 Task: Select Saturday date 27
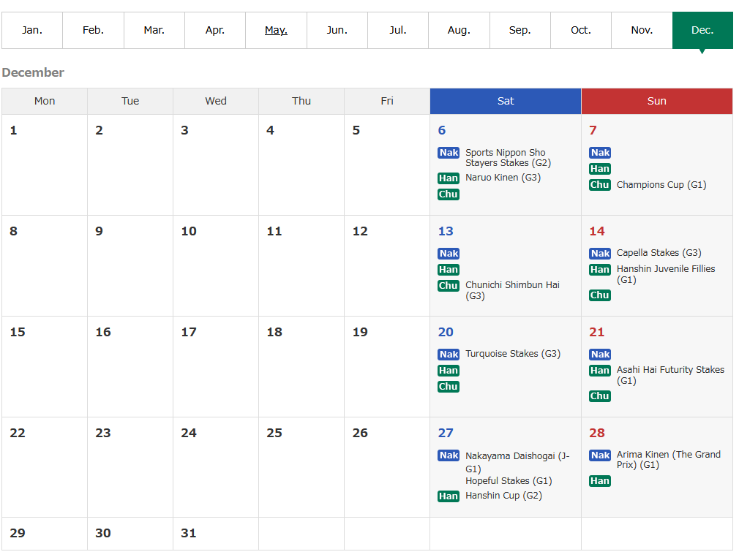446,433
